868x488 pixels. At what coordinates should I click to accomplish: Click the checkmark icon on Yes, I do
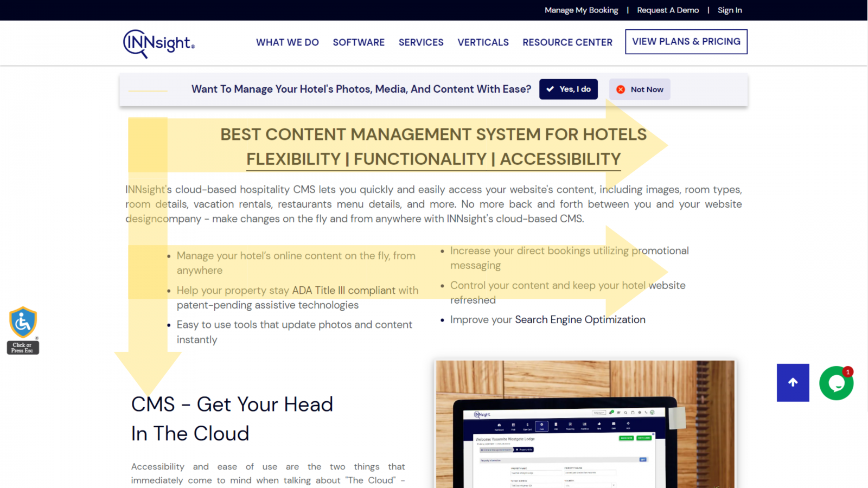tap(550, 89)
